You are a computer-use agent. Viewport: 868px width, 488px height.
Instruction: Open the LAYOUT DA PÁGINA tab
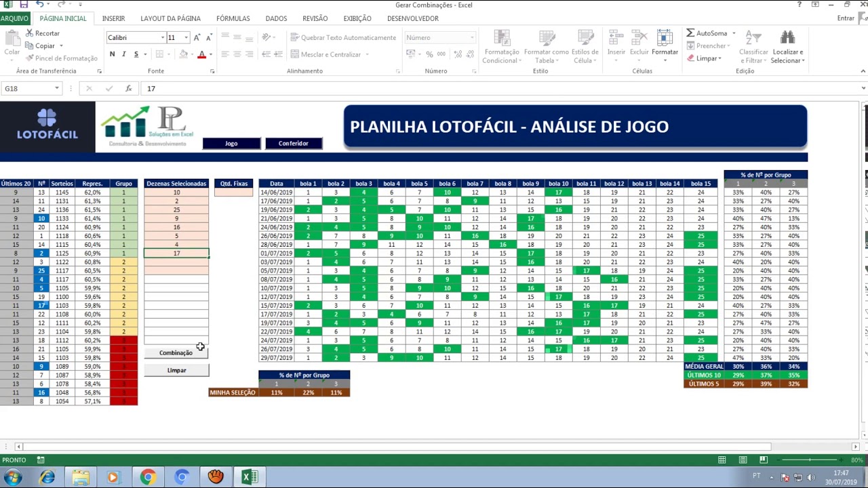[170, 18]
